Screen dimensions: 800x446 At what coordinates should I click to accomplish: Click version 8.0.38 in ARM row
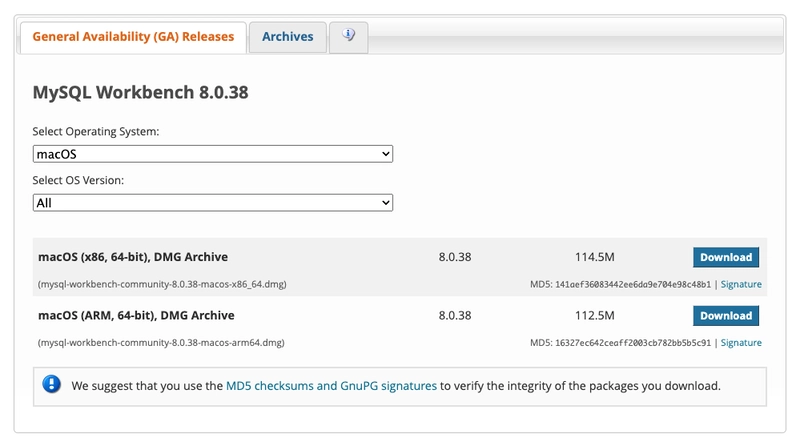(x=455, y=315)
